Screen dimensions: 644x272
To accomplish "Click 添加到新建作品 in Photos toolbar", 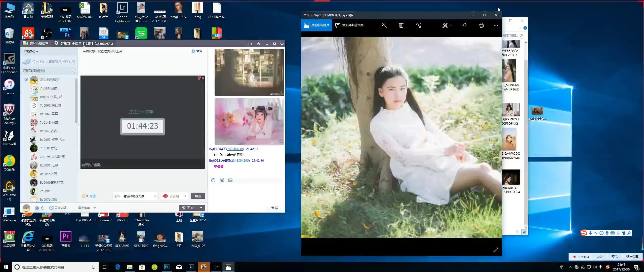I will [349, 25].
